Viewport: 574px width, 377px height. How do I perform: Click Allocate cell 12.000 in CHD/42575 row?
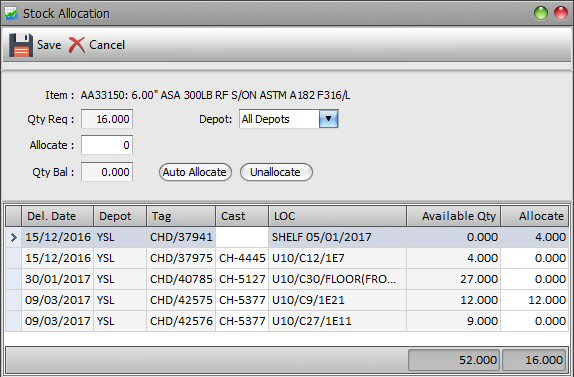coord(535,300)
